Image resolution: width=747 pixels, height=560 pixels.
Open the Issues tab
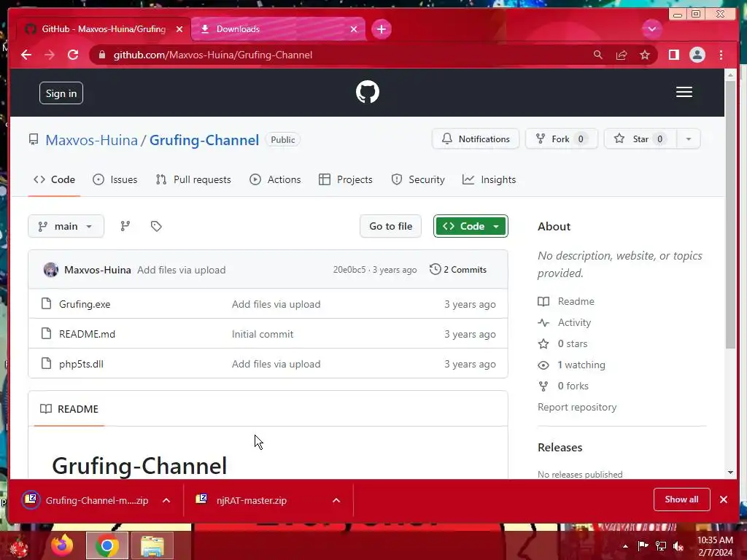(115, 179)
